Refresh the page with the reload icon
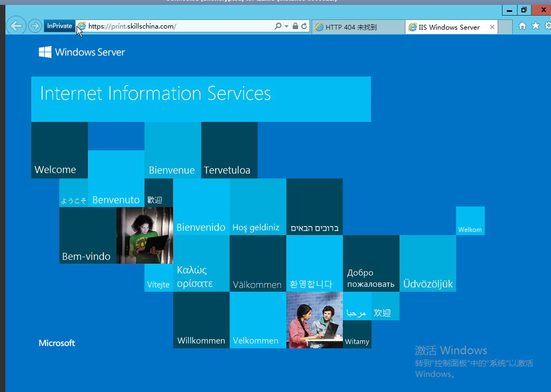551x392 pixels. [304, 26]
